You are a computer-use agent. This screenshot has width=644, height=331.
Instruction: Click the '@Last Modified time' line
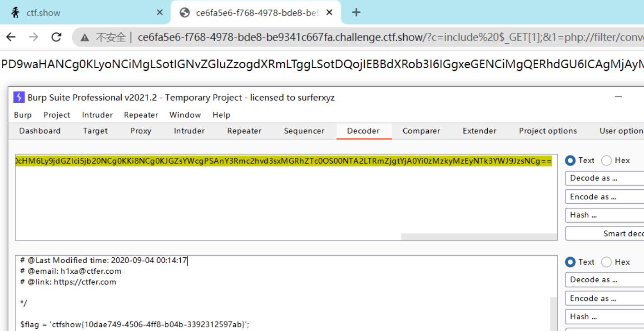104,261
